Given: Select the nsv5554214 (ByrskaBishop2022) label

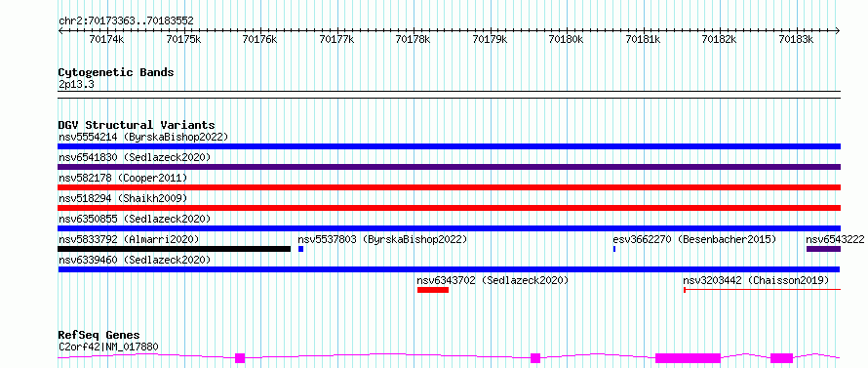Looking at the screenshot, I should pos(143,137).
